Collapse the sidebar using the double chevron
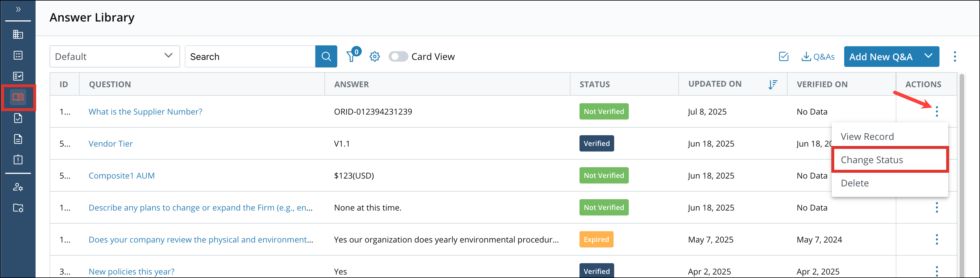The image size is (980, 278). (18, 10)
